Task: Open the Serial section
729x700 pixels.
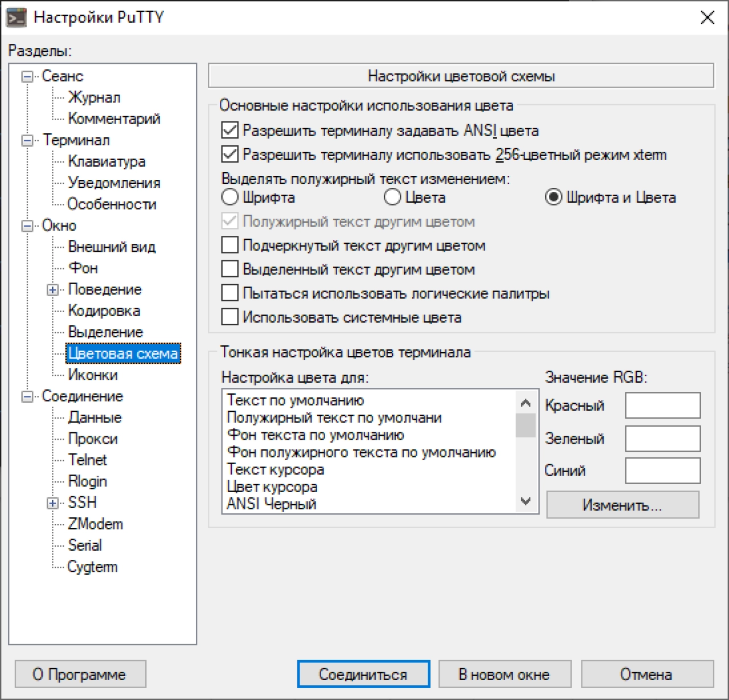Action: 85,545
